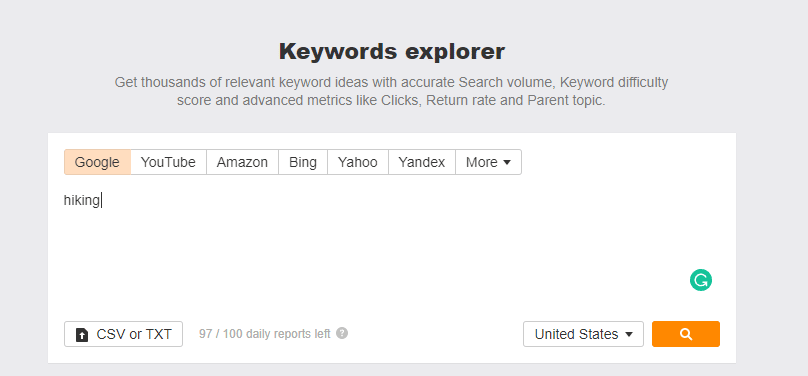
Task: Upload keywords via CSV or TXT button
Action: click(123, 334)
